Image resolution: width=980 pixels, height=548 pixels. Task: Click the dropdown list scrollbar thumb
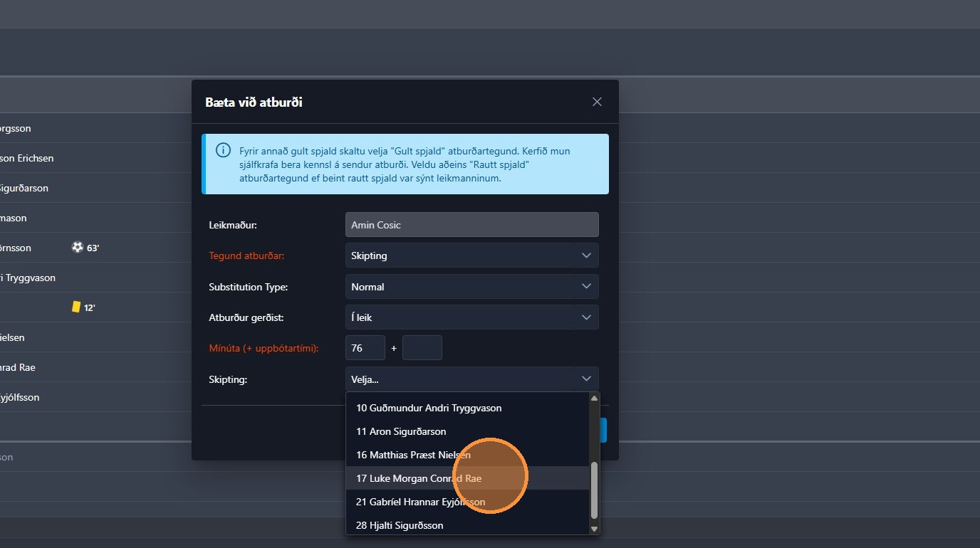click(x=595, y=491)
